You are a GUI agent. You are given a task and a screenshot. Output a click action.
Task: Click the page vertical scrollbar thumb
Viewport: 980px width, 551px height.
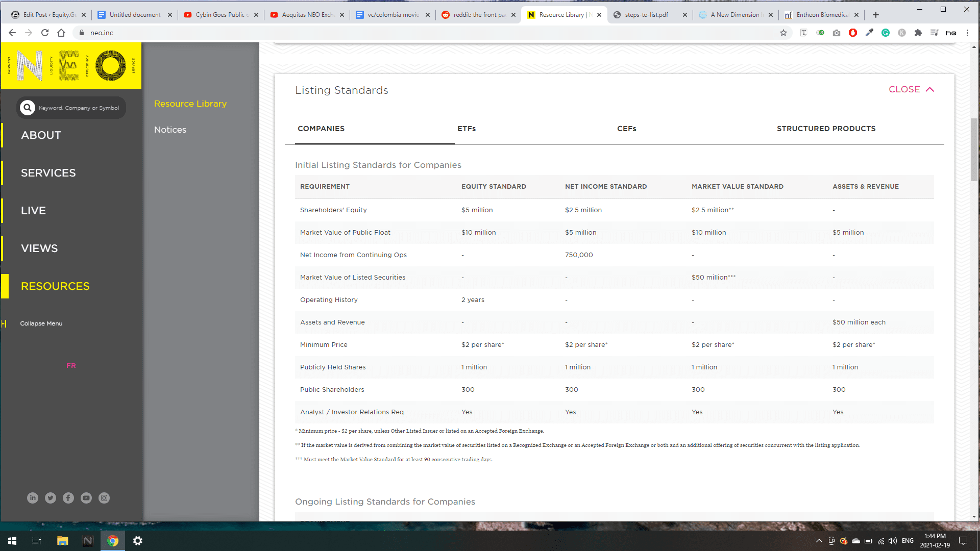[974, 149]
